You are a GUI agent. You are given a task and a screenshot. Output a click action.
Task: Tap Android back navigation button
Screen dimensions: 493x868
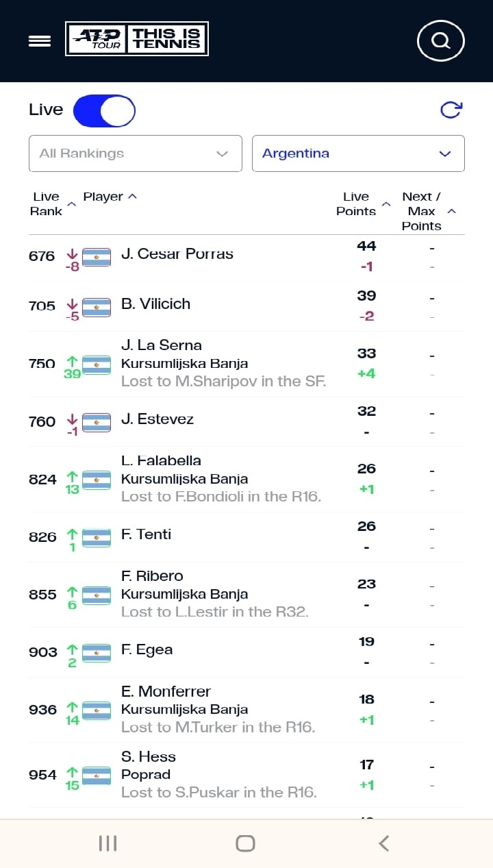(x=384, y=843)
